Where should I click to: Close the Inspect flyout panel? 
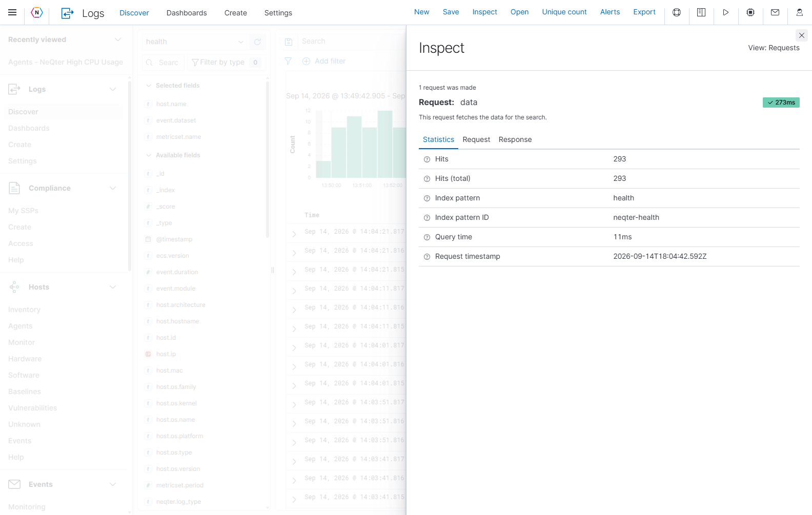tap(802, 35)
